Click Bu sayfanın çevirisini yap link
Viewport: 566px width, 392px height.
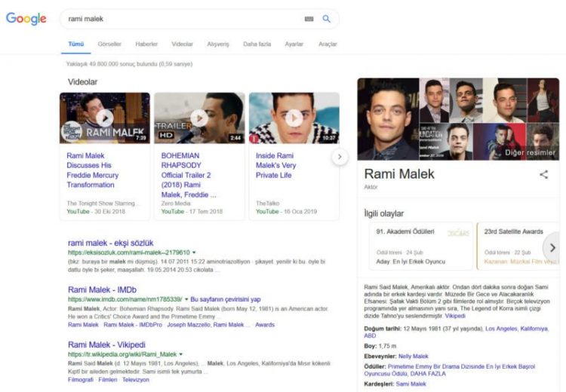click(225, 299)
